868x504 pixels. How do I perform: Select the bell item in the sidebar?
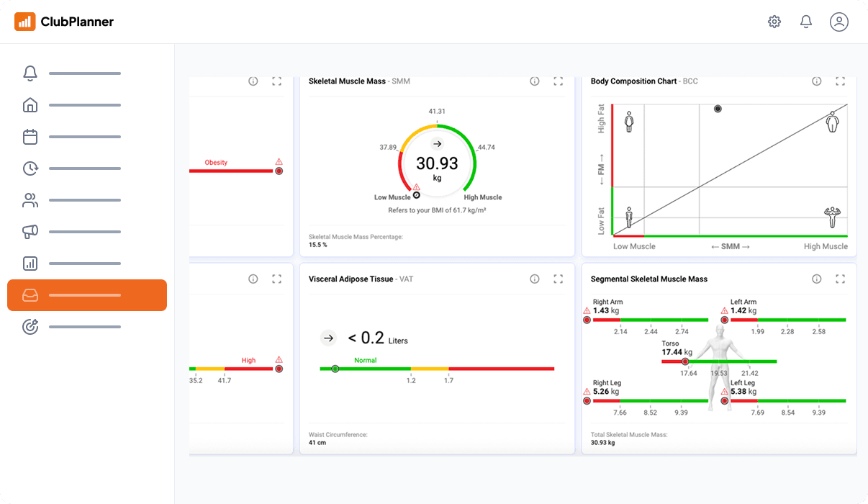30,73
